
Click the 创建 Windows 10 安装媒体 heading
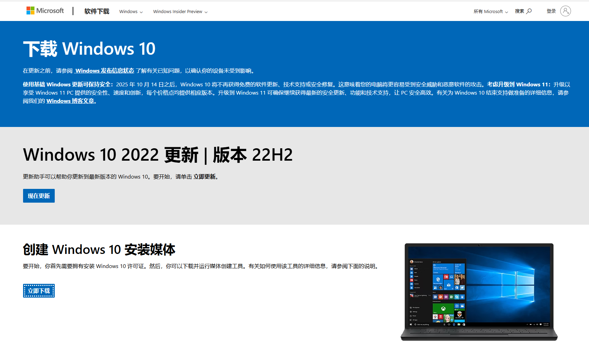point(99,249)
